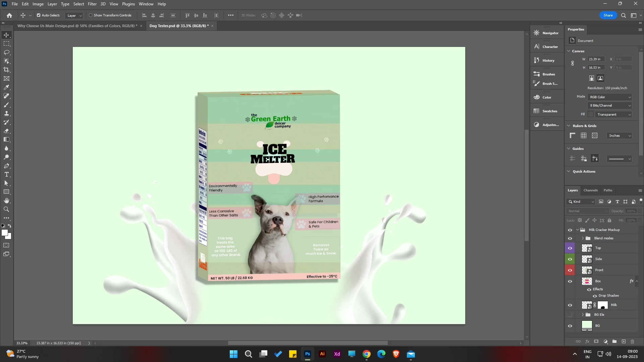Create a new layer with plus icon
Image resolution: width=644 pixels, height=362 pixels.
(x=624, y=341)
